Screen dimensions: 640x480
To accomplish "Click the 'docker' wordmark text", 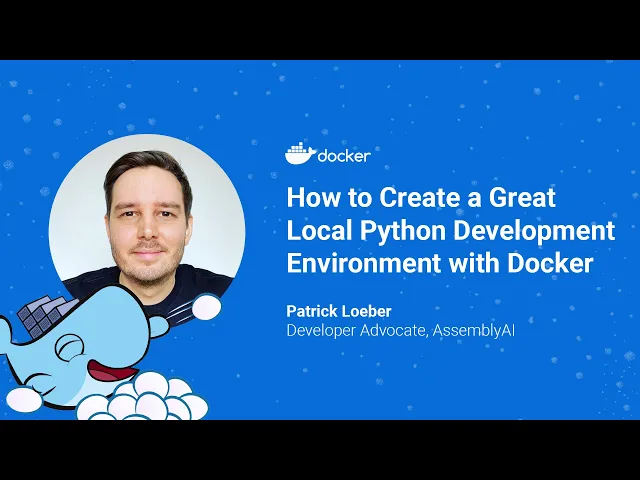I will point(344,156).
